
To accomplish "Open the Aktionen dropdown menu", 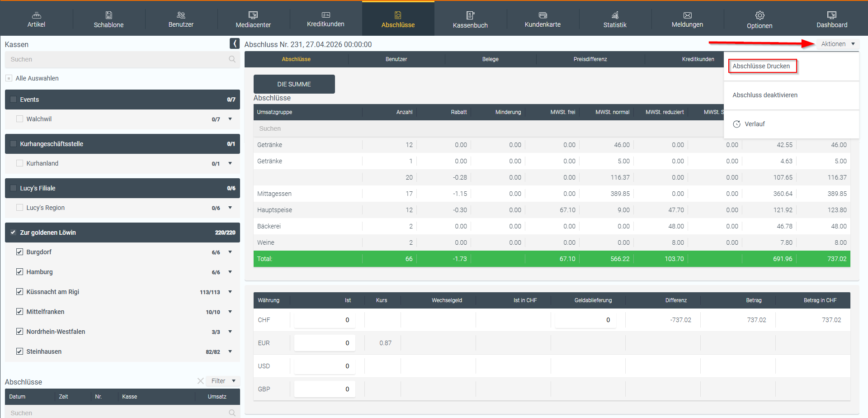I will click(x=838, y=44).
